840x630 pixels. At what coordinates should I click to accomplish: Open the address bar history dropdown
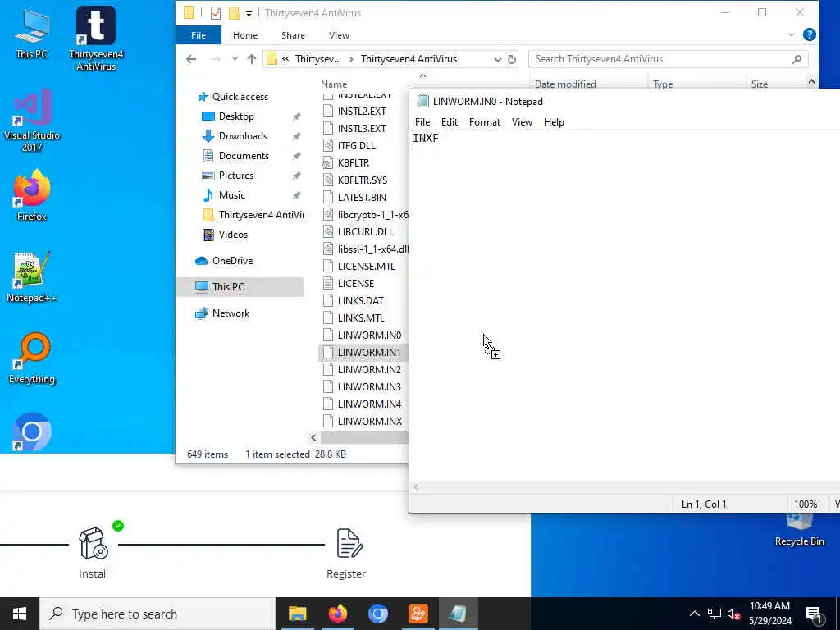(x=498, y=59)
